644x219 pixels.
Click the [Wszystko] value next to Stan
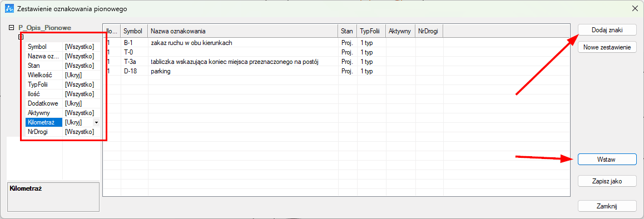80,66
